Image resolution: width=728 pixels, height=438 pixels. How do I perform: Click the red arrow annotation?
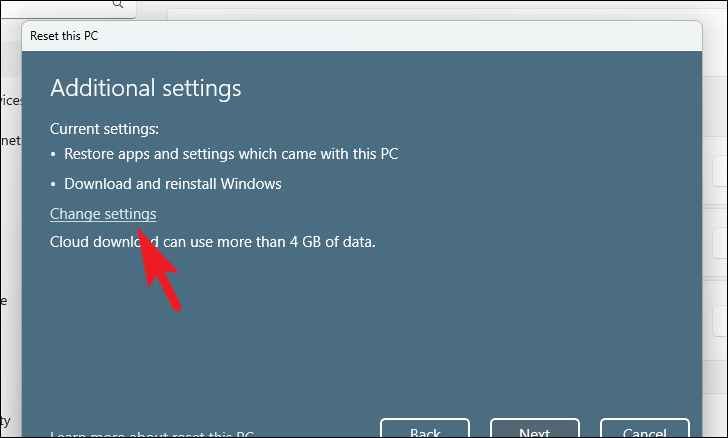(x=159, y=268)
